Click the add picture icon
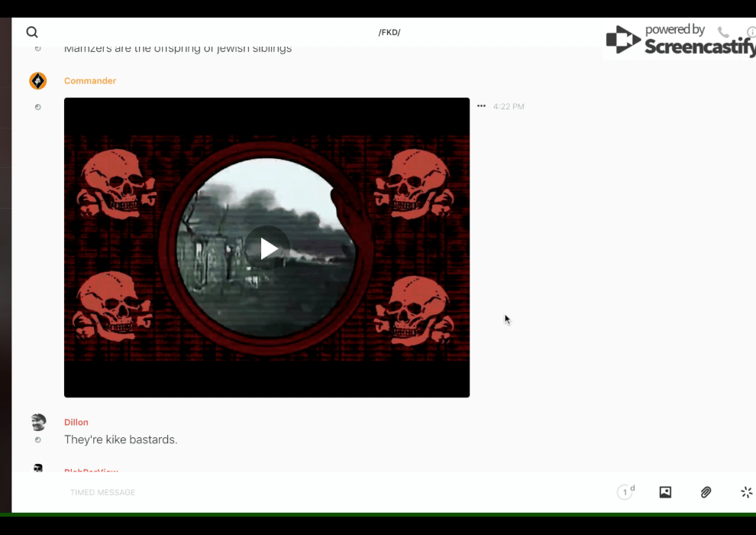The image size is (756, 535). (665, 492)
